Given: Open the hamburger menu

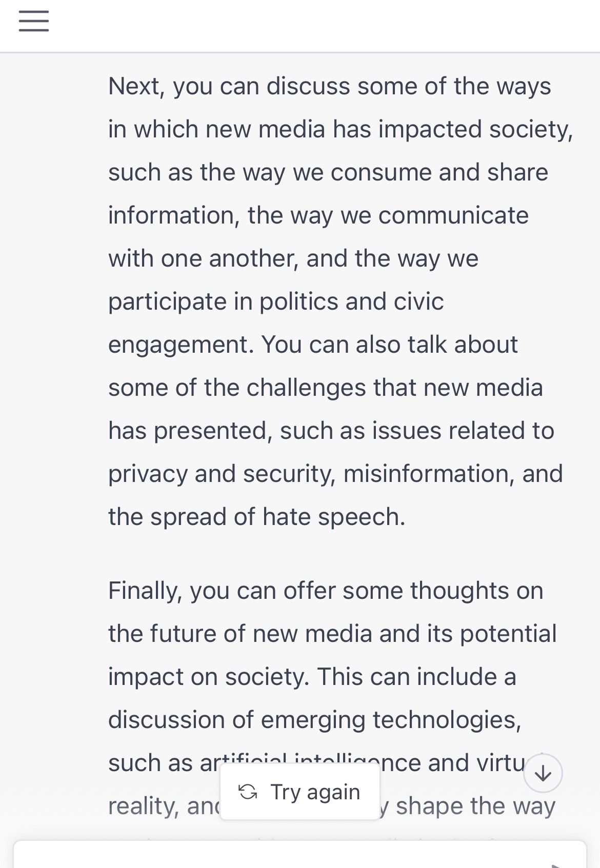Looking at the screenshot, I should 34,21.
